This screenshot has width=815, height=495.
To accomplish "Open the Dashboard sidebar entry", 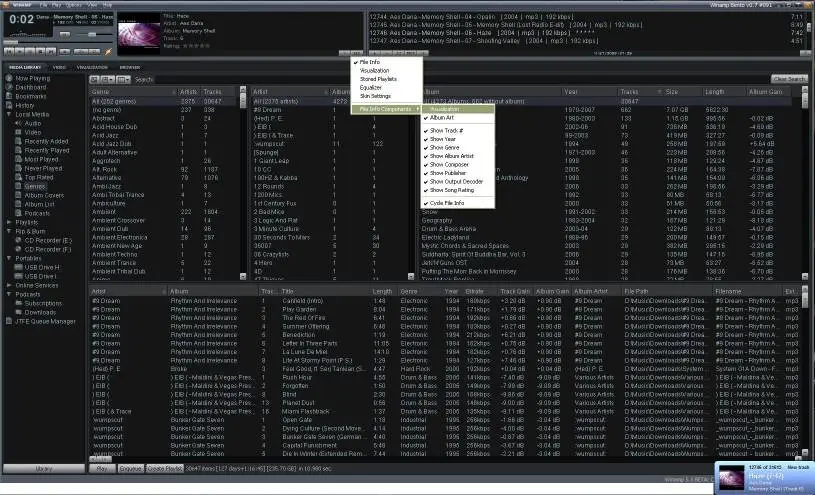I will pyautogui.click(x=31, y=87).
